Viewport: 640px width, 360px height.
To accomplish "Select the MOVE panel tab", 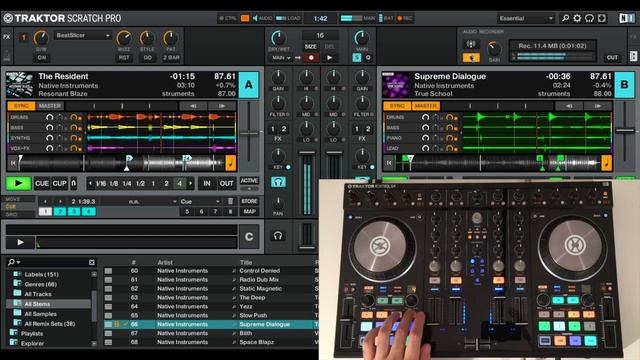I will 13,199.
